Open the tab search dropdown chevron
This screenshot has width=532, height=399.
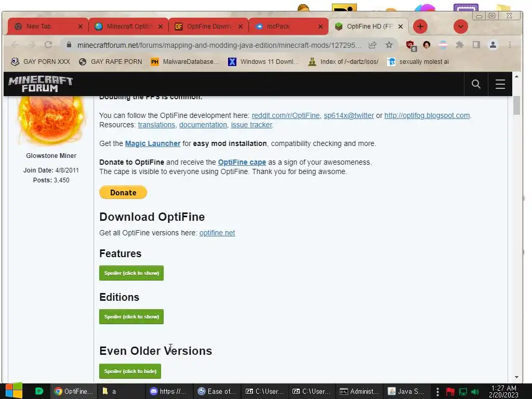click(461, 26)
